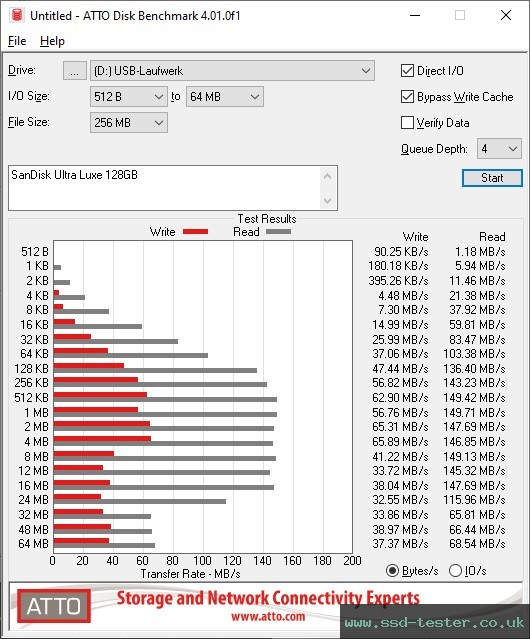This screenshot has height=639, width=530.
Task: Click the 115.96 MB/s read value
Action: coord(474,500)
